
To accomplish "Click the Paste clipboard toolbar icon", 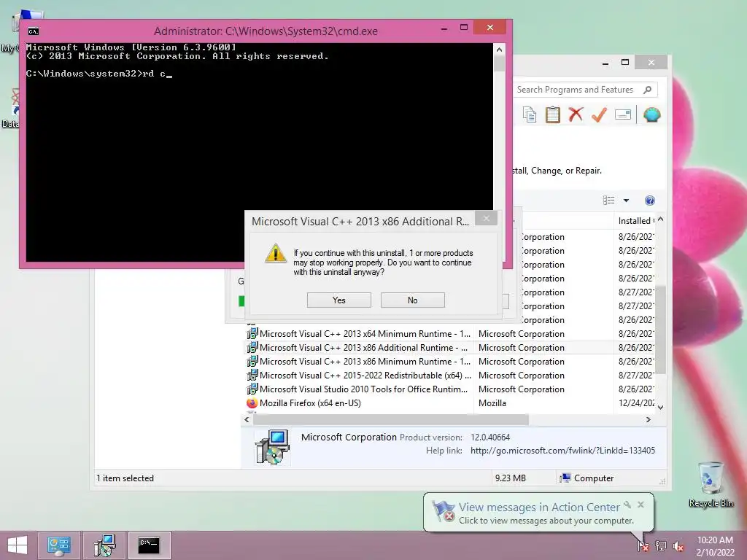I will (553, 114).
